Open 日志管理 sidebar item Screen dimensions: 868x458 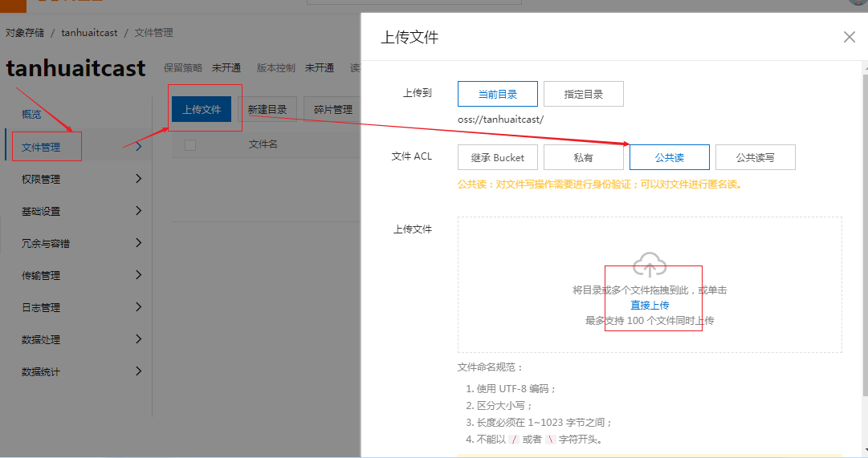pyautogui.click(x=41, y=307)
